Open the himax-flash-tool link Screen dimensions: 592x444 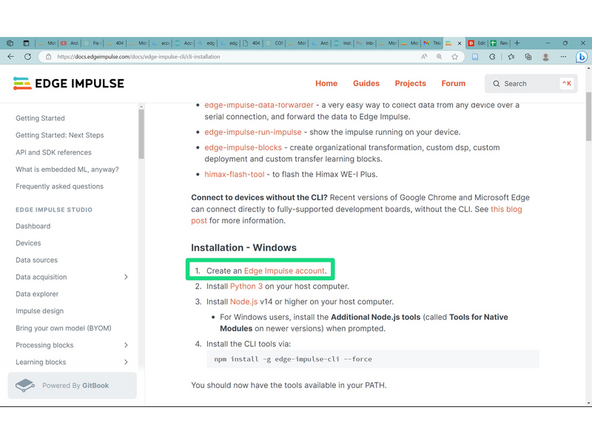click(234, 174)
